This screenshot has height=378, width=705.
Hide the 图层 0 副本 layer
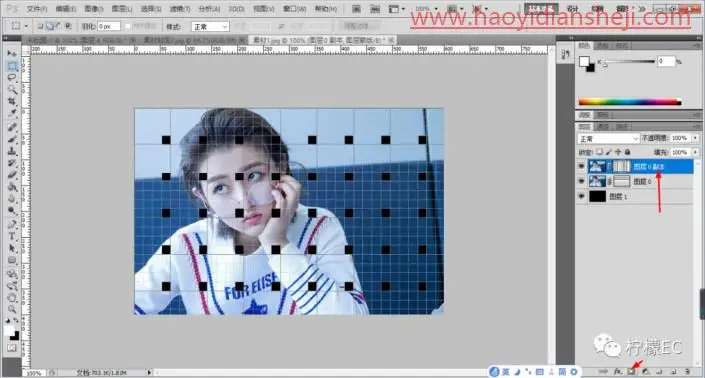(x=581, y=167)
